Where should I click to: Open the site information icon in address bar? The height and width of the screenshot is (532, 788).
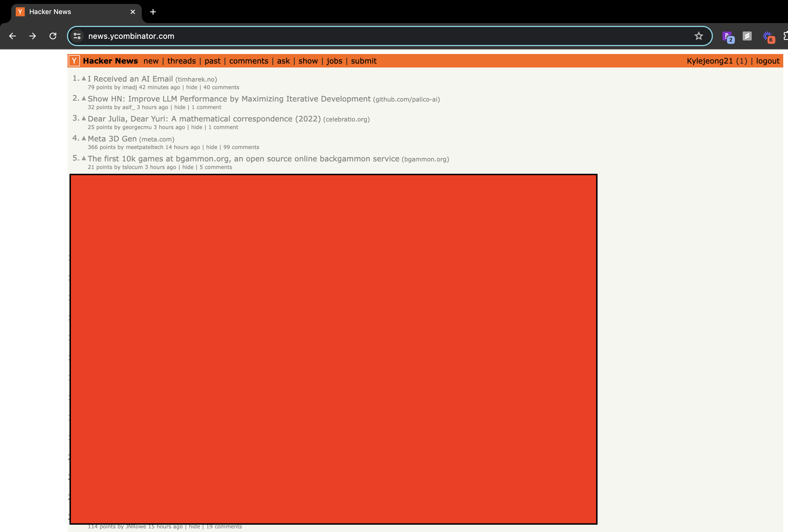(77, 36)
